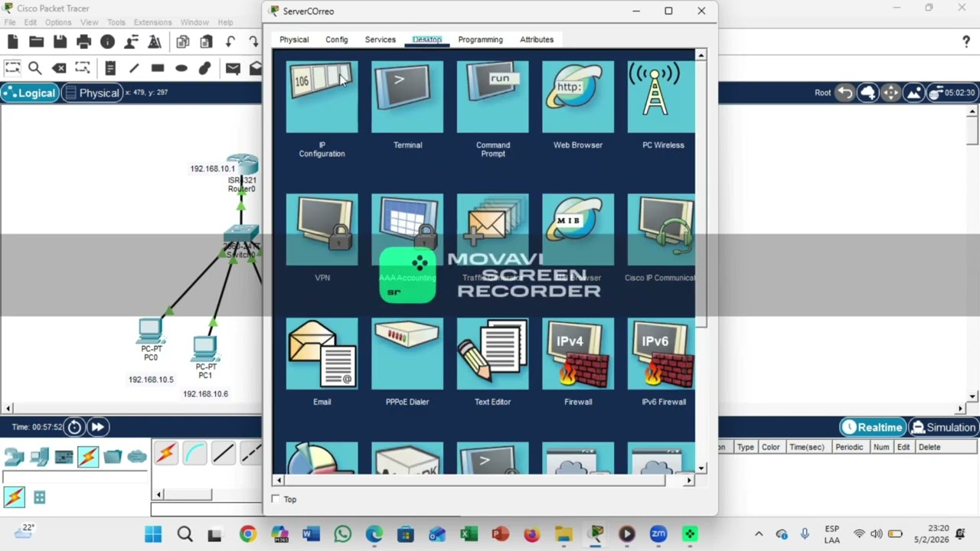The width and height of the screenshot is (980, 551).
Task: Launch the Web Browser app
Action: tap(578, 97)
